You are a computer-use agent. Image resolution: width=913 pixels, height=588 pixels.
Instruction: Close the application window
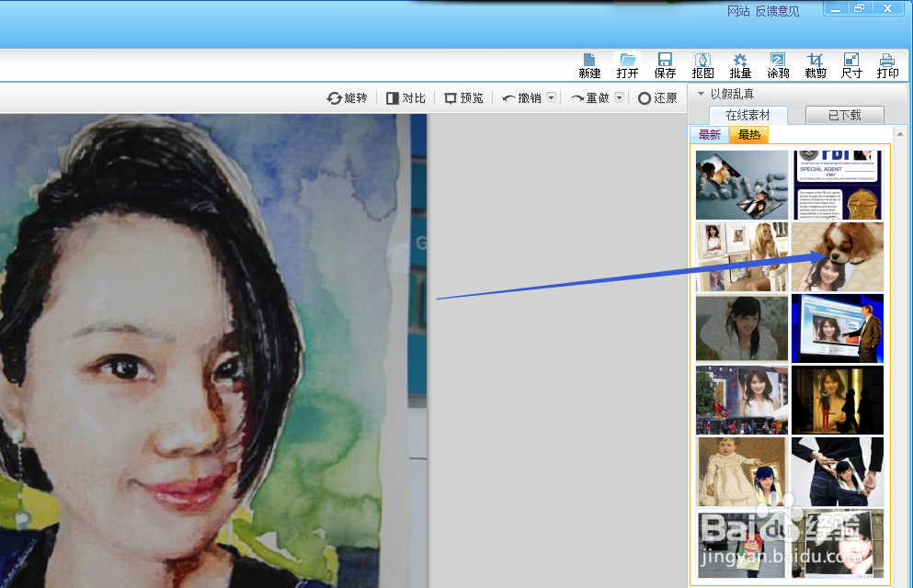(887, 8)
